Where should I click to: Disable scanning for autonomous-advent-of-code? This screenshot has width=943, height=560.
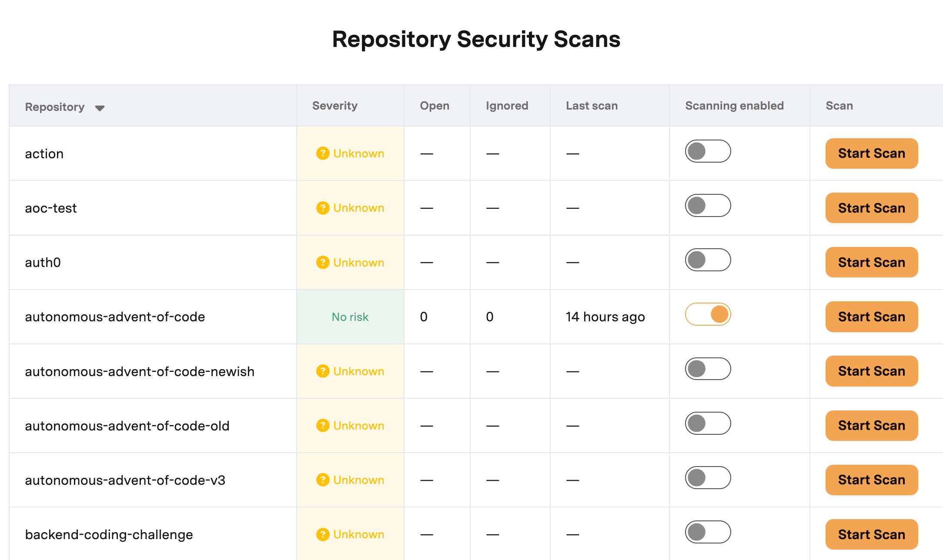(x=708, y=314)
